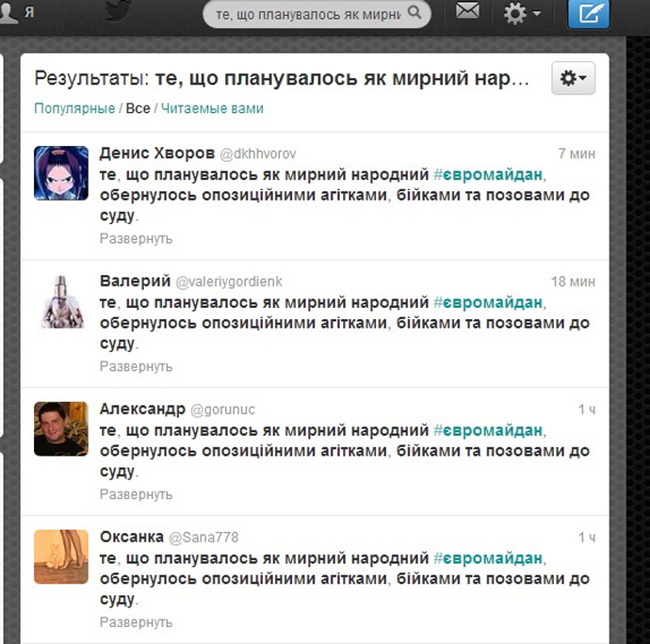Select the Все results filter

(138, 108)
